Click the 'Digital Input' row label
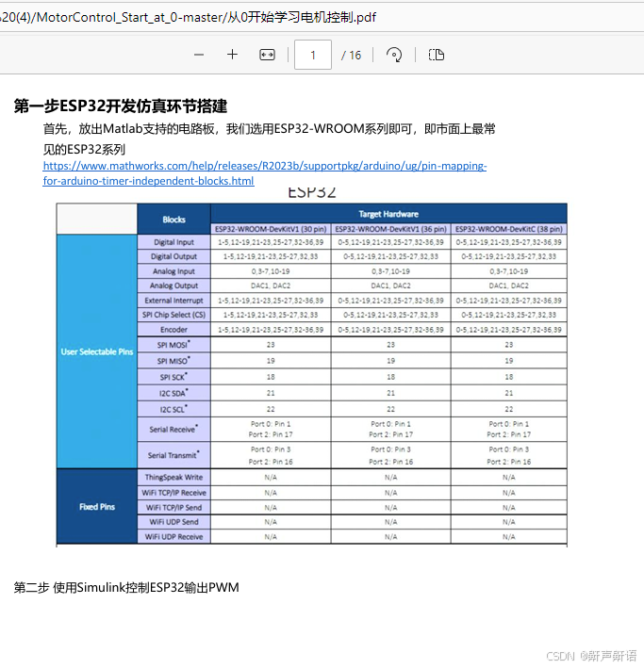 point(173,242)
